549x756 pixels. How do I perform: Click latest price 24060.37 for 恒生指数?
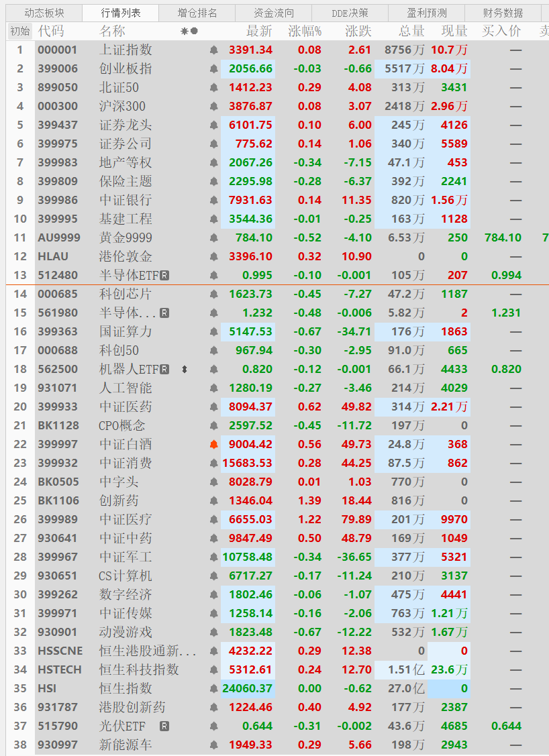248,688
